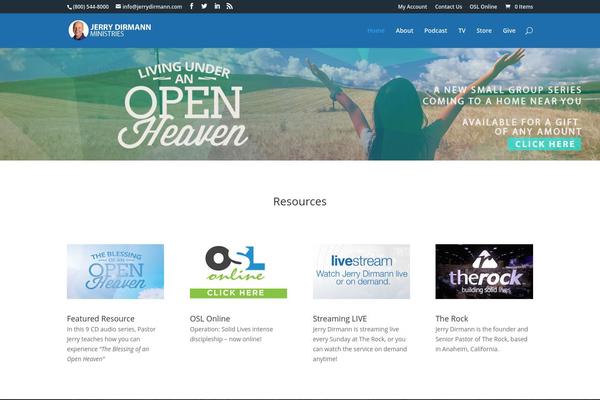Open the Twitter icon in top bar

(204, 6)
